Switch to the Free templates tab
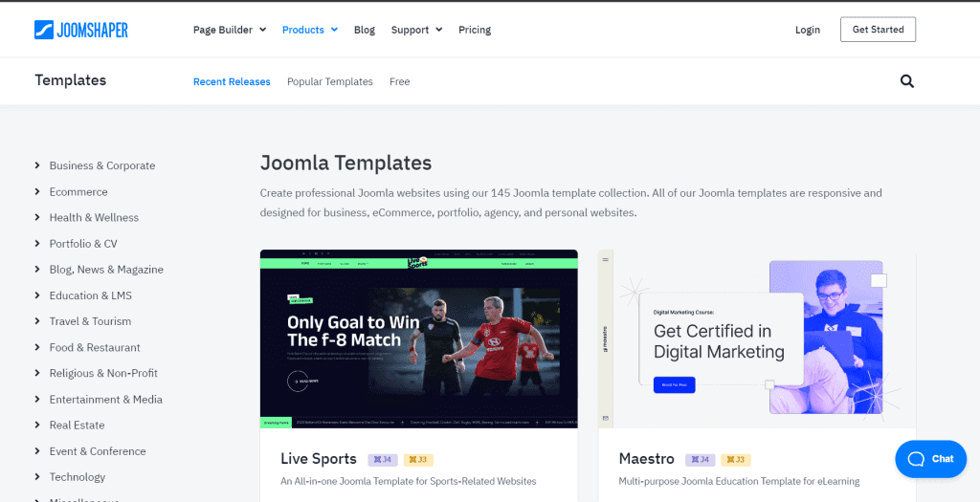This screenshot has height=502, width=980. (399, 82)
